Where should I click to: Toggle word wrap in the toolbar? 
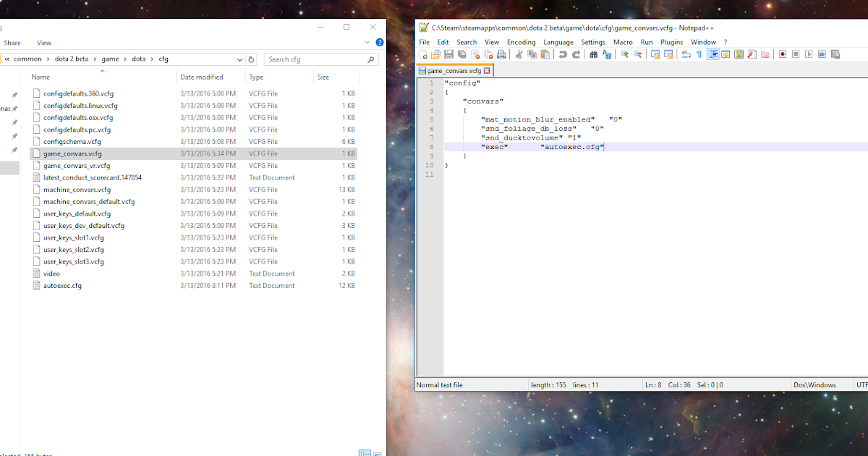pyautogui.click(x=686, y=54)
